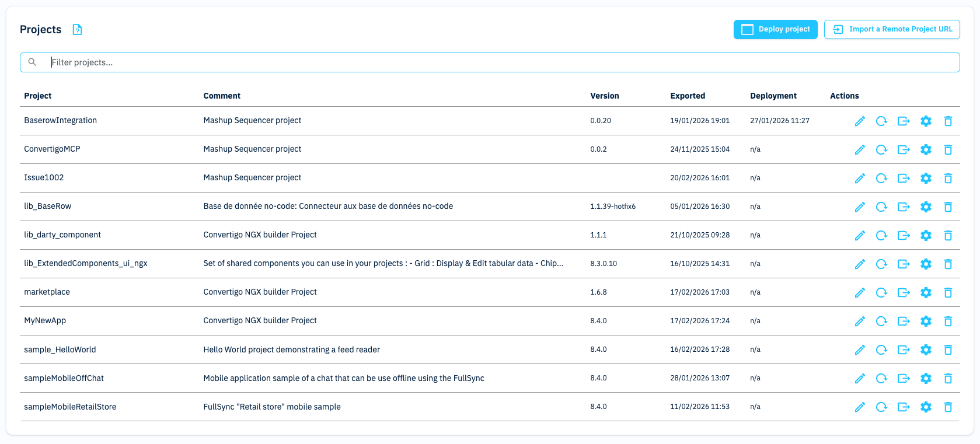Open the Projects help document icon
980x444 pixels.
77,30
